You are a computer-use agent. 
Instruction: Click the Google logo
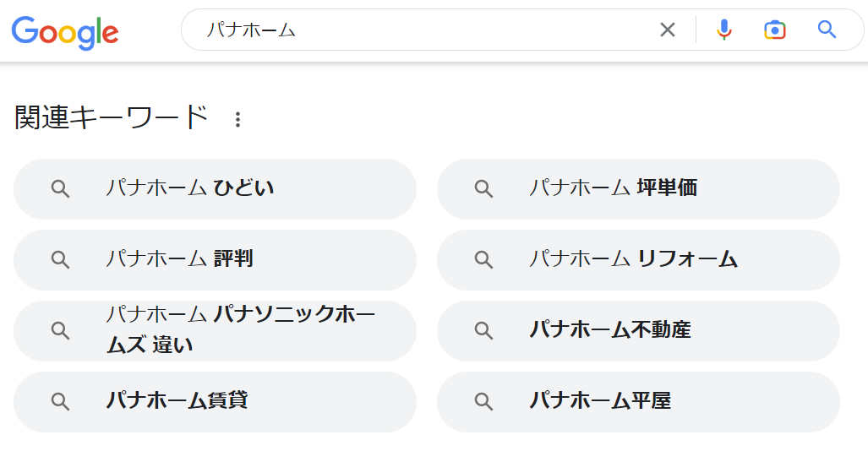tap(65, 31)
